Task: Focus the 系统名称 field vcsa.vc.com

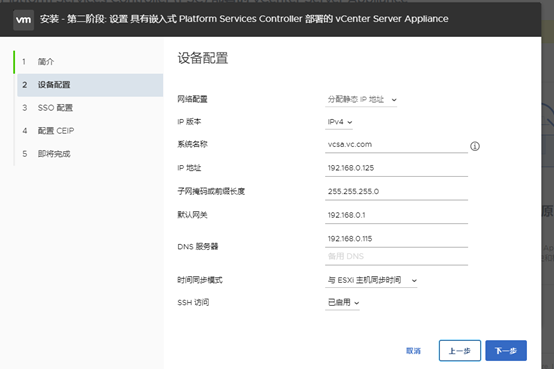Action: click(x=396, y=145)
